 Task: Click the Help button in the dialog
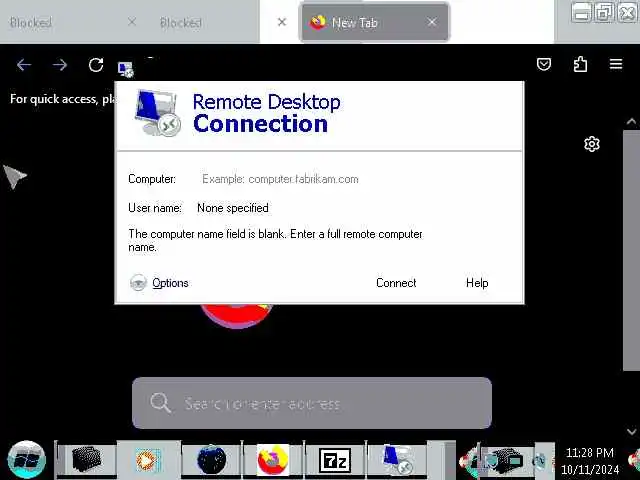click(477, 283)
